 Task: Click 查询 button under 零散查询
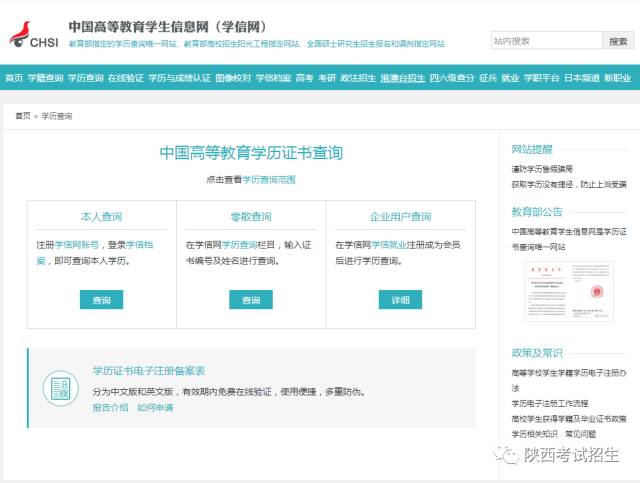click(251, 300)
